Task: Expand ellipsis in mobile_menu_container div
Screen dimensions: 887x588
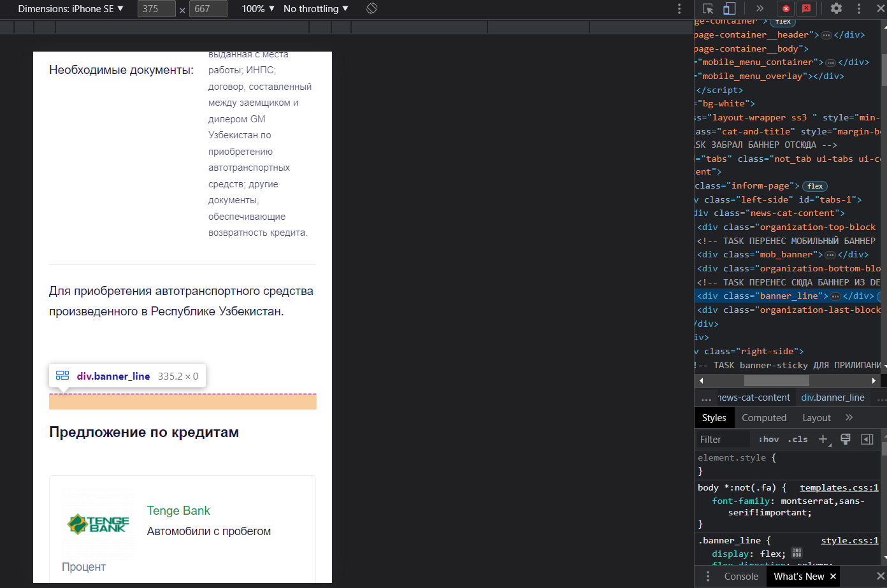Action: pos(831,62)
